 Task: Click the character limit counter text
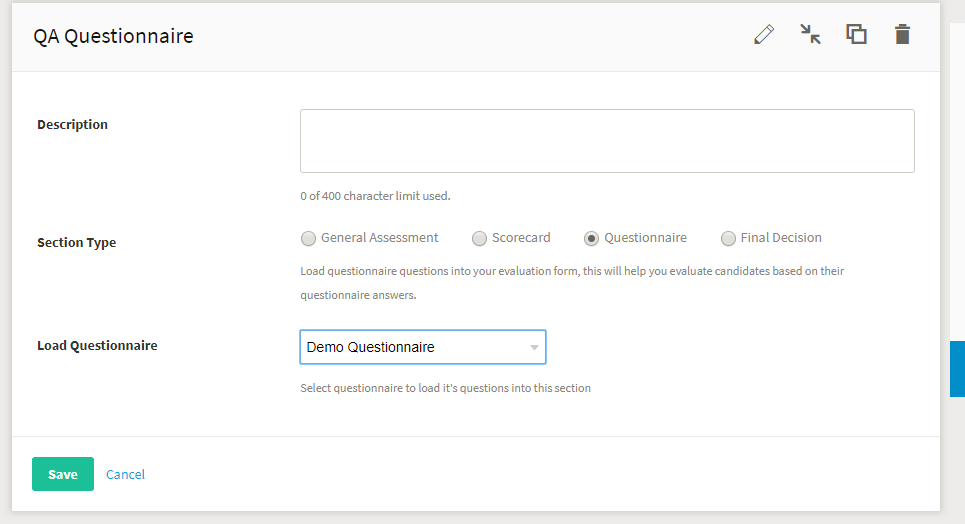click(375, 196)
